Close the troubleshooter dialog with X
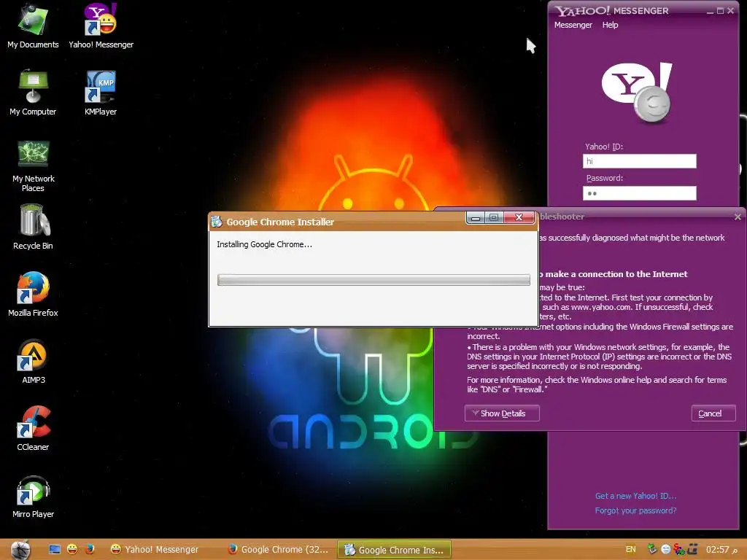The image size is (747, 560). point(738,217)
